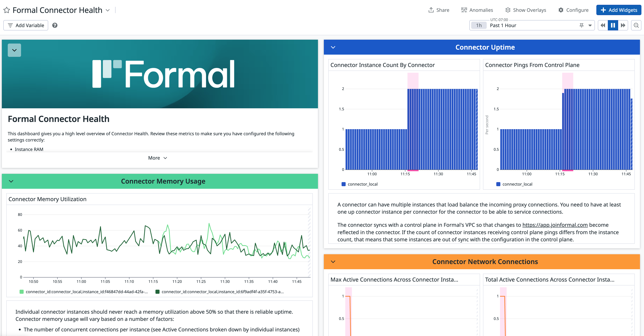Collapse the Connector Uptime group

333,47
